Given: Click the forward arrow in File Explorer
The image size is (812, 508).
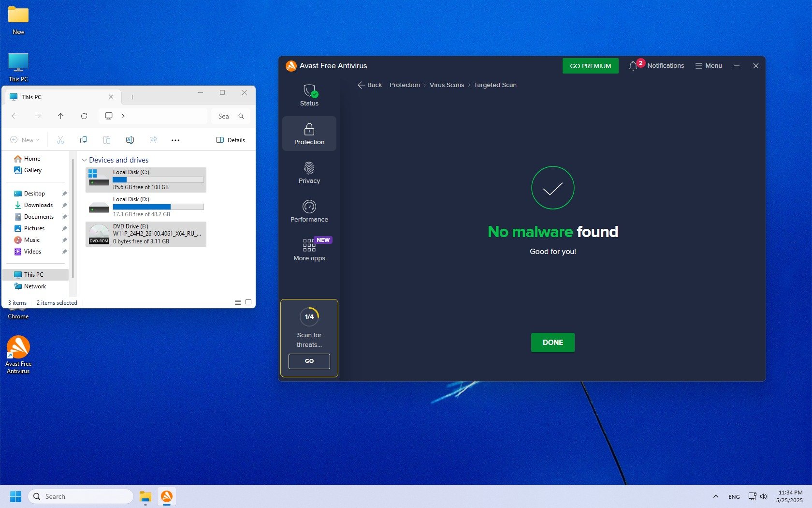Looking at the screenshot, I should click(x=38, y=116).
